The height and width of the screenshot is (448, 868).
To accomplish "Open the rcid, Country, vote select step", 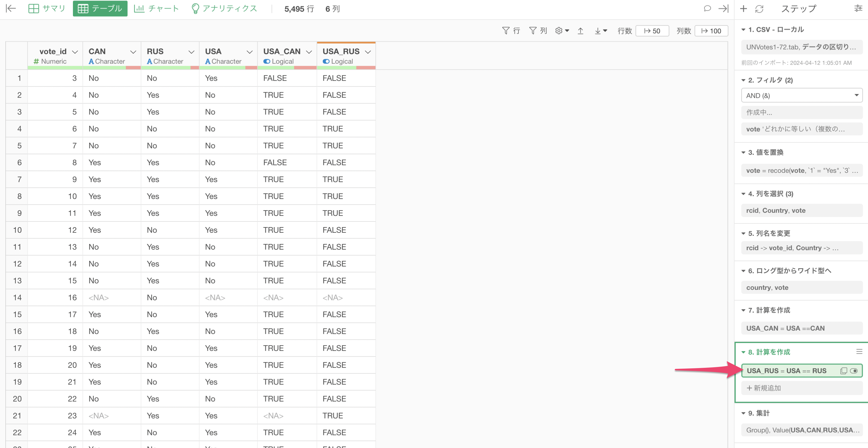I will pyautogui.click(x=802, y=210).
